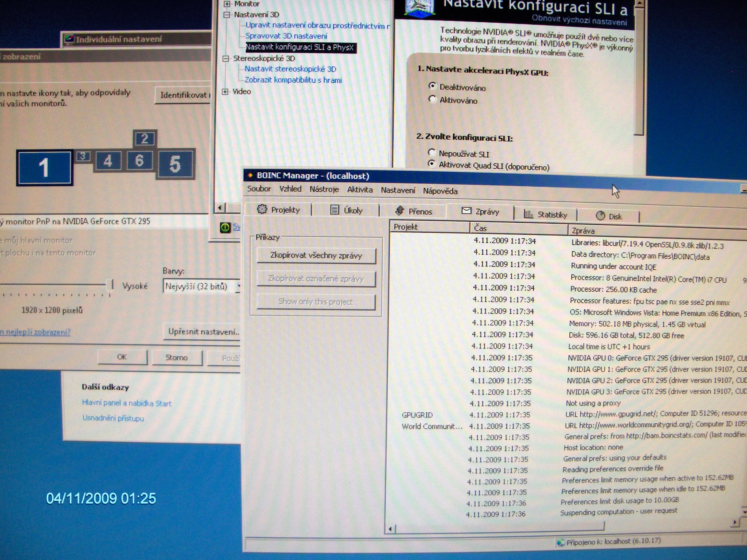747x560 pixels.
Task: Select PhysX Deaktivováno radio button
Action: point(432,86)
